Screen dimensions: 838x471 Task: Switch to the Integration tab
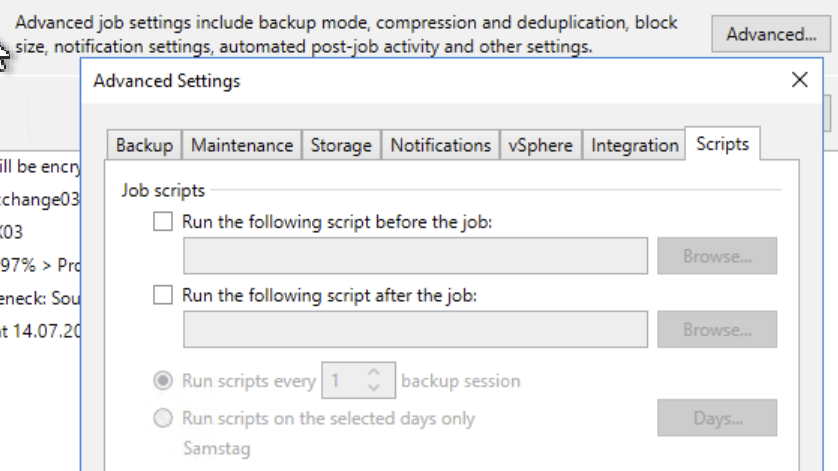click(634, 145)
